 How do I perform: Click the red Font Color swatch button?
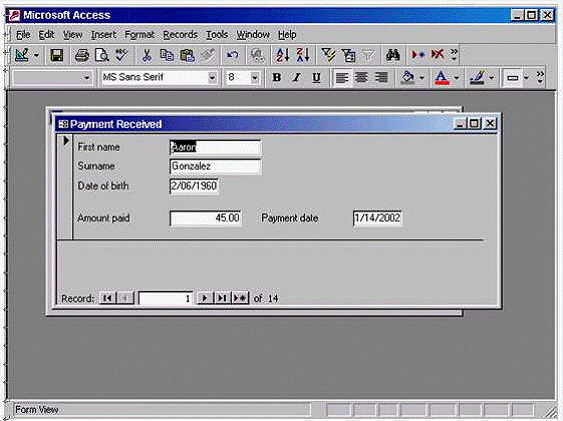(x=442, y=78)
